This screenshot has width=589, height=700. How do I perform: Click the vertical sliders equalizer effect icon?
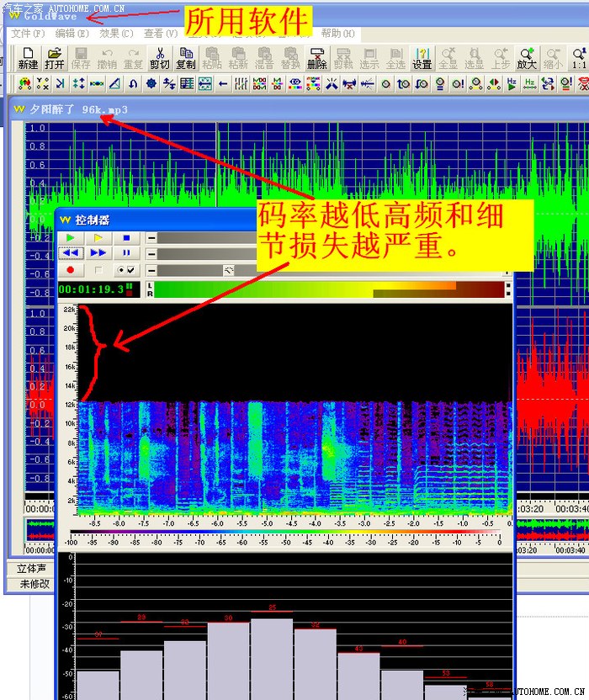point(241,83)
